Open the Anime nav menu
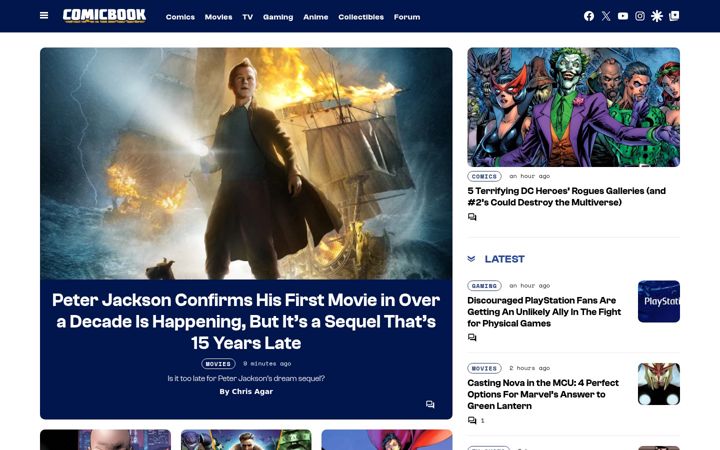Image resolution: width=720 pixels, height=450 pixels. (x=315, y=17)
